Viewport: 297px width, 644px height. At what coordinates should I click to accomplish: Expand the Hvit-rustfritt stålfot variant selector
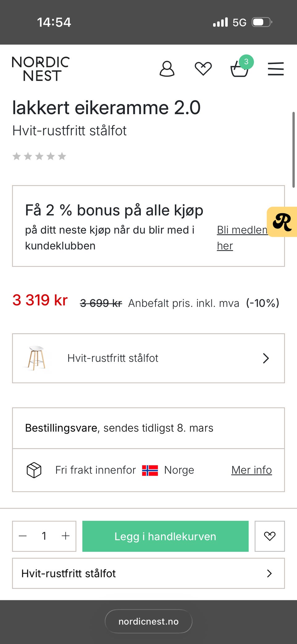(x=148, y=358)
